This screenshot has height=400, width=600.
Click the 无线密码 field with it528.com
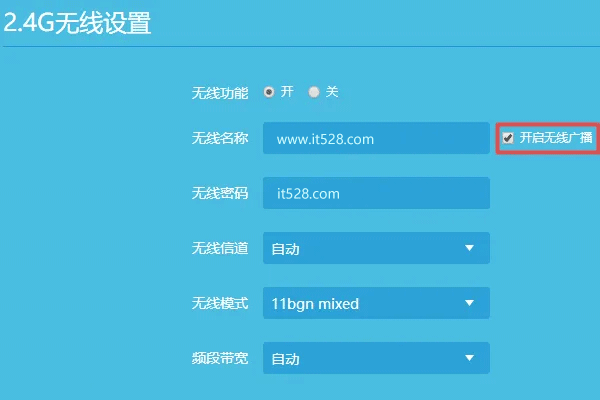[376, 193]
